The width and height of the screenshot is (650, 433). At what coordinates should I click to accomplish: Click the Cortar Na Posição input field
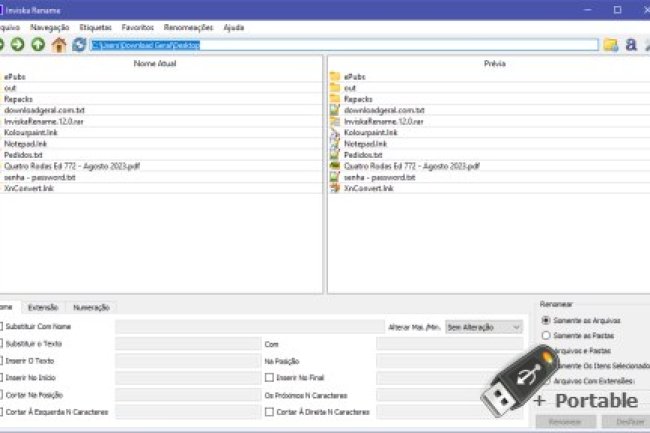point(188,395)
